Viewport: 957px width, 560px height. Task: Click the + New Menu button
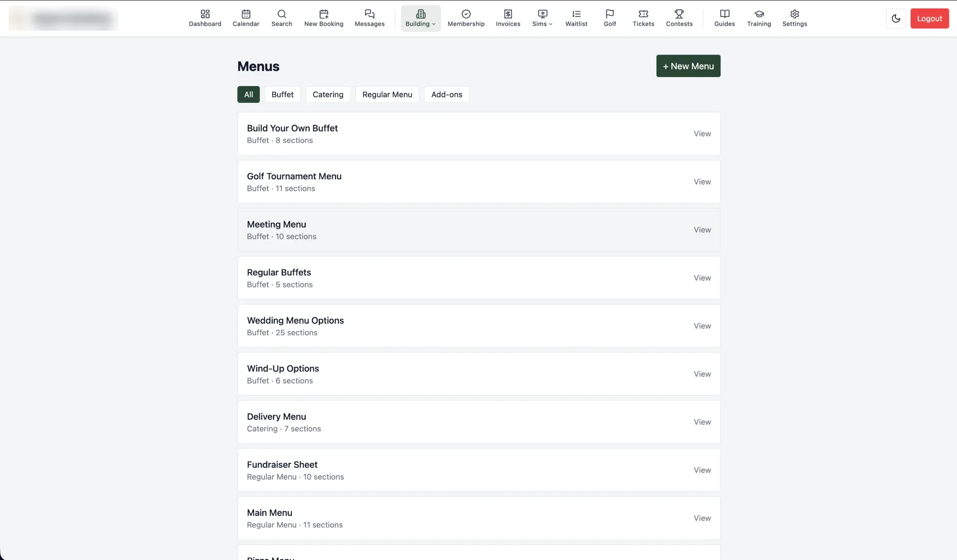click(688, 66)
